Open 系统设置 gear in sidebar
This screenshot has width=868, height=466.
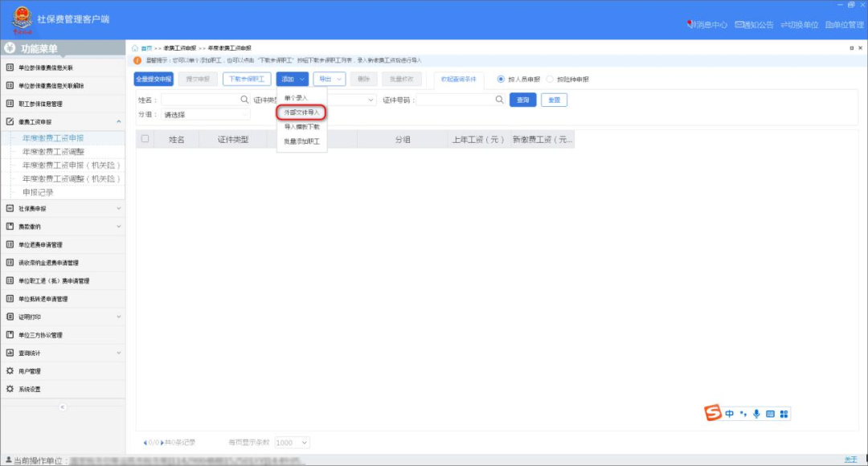coord(10,389)
